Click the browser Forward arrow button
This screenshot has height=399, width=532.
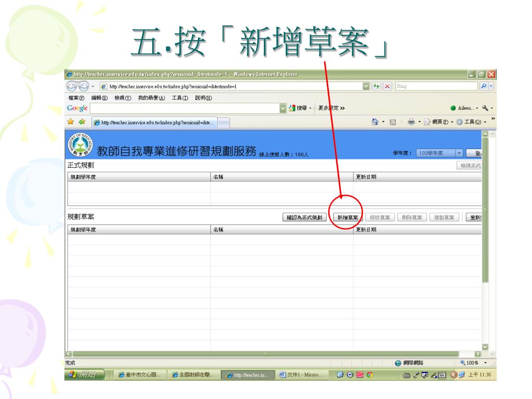tap(84, 86)
